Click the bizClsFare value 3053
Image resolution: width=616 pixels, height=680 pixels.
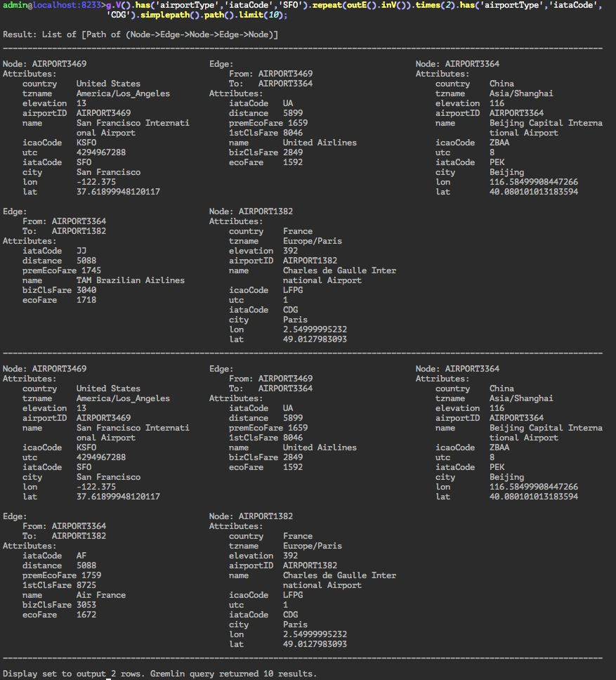point(86,605)
